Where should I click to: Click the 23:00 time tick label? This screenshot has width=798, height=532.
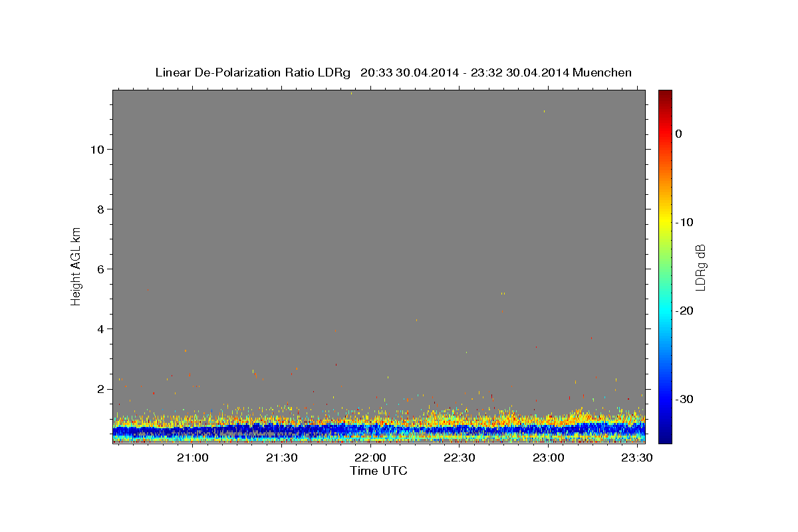tap(549, 458)
